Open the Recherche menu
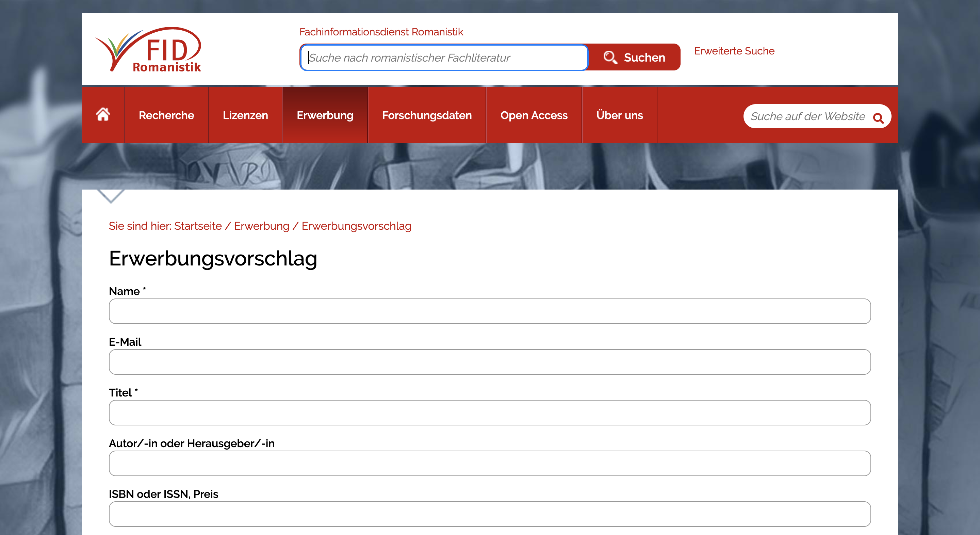980x535 pixels. pos(166,115)
